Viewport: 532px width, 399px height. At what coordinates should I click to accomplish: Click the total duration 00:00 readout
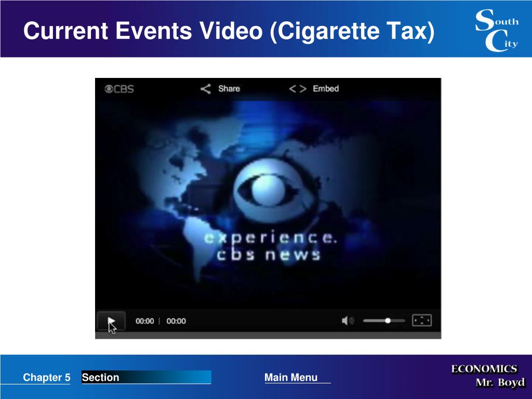click(176, 321)
